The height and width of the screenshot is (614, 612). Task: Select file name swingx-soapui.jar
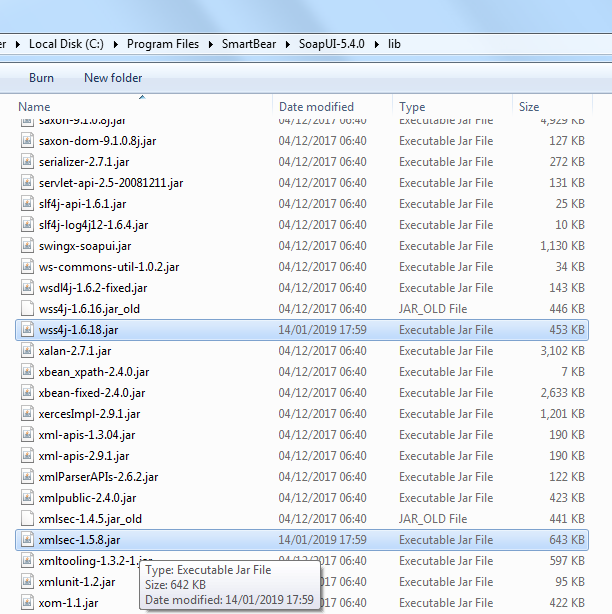tap(85, 246)
